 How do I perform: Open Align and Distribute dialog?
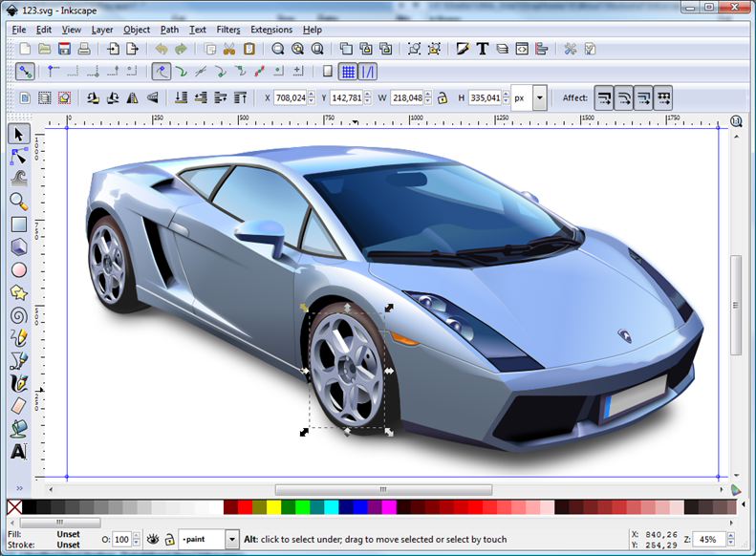(542, 49)
